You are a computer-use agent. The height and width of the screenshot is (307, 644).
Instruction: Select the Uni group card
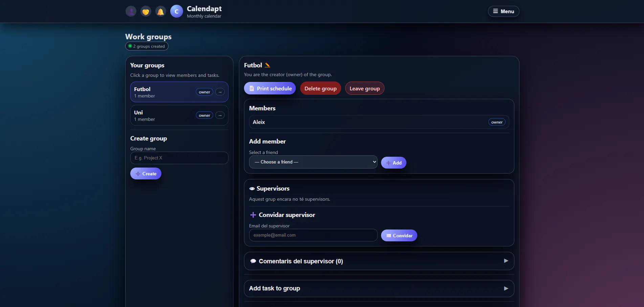pos(179,115)
